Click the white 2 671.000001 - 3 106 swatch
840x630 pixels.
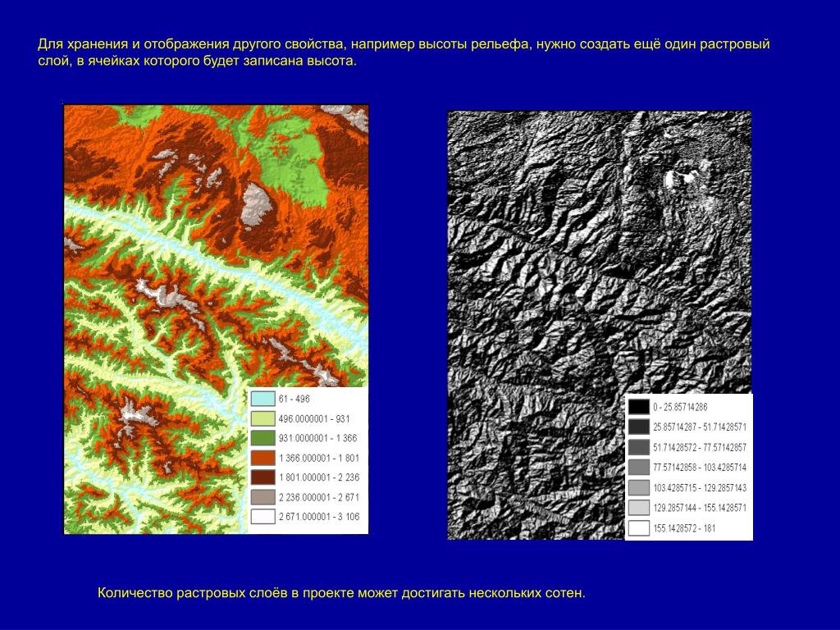coord(262,517)
